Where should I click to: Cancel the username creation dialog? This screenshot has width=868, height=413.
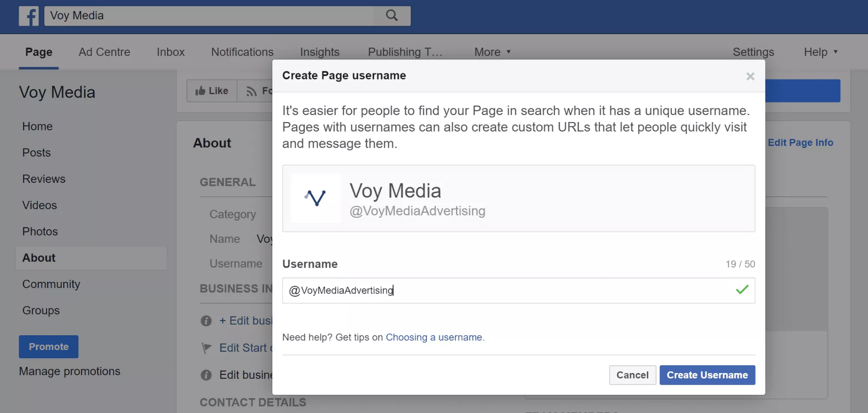[632, 375]
